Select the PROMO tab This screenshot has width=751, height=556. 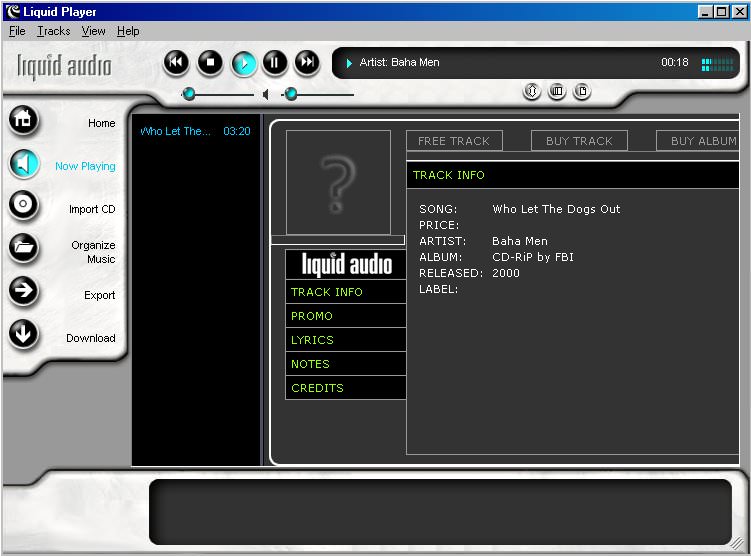(345, 316)
